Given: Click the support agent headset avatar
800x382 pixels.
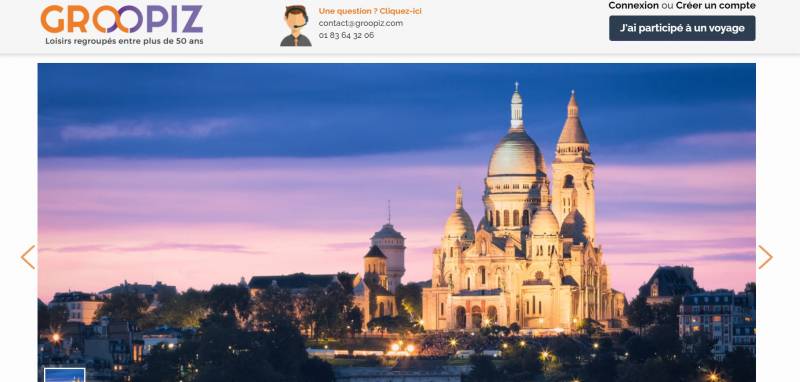Looking at the screenshot, I should (x=296, y=26).
